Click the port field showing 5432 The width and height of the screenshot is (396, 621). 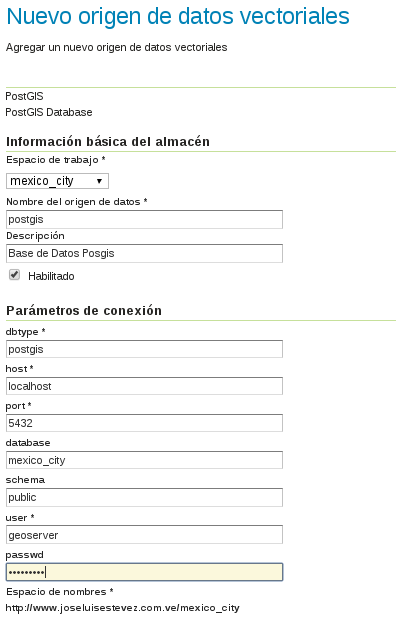point(145,423)
